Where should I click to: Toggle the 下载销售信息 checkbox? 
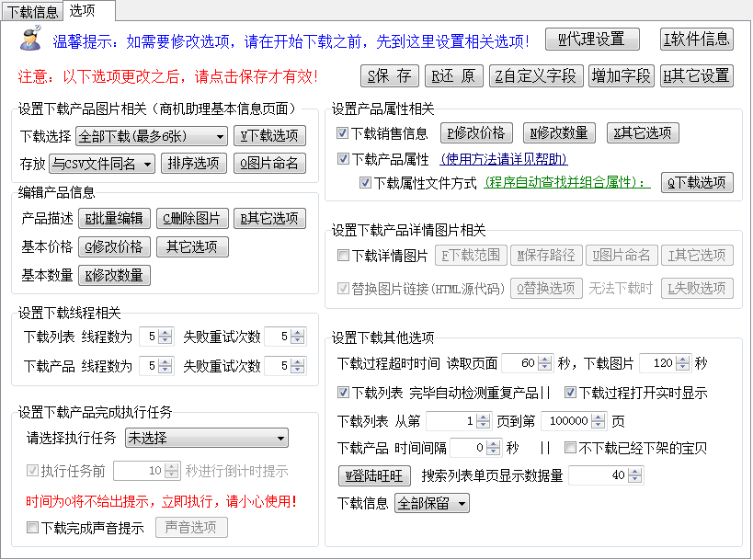342,133
